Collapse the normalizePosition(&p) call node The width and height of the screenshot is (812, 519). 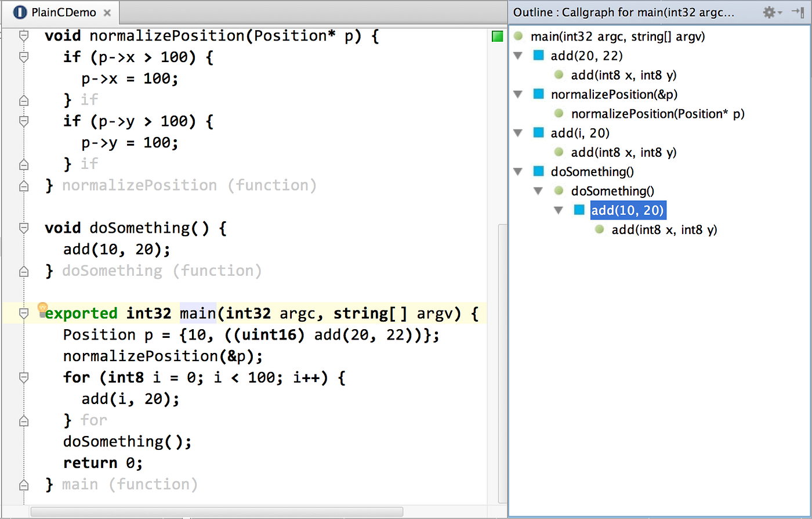coord(518,95)
